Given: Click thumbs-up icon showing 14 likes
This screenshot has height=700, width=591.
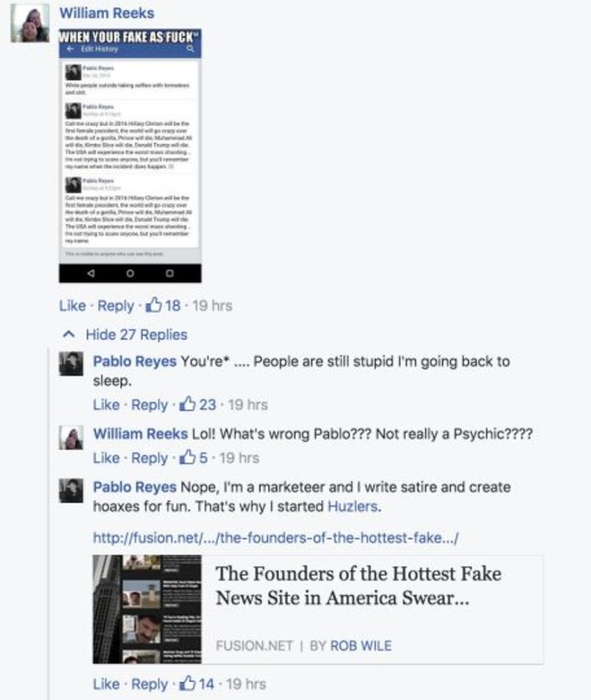Looking at the screenshot, I should pos(188,683).
